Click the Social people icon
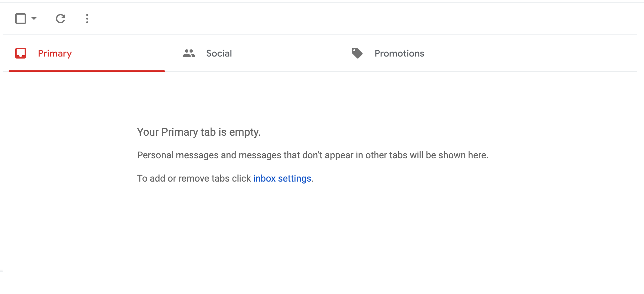 click(x=189, y=53)
